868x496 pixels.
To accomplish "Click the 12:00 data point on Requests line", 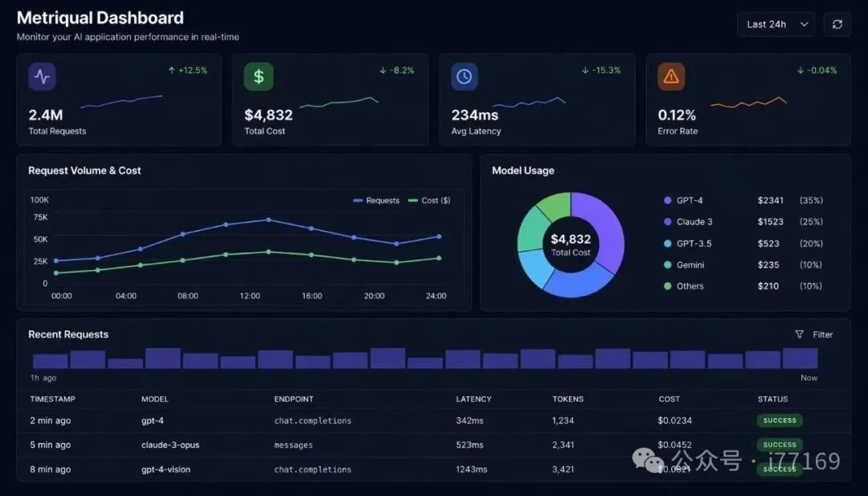I will pos(268,219).
